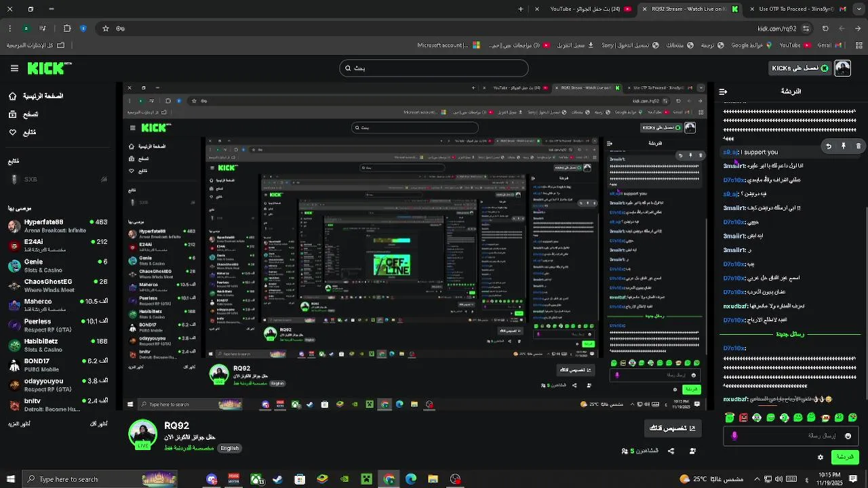Open Microsoft Edge from the taskbar
This screenshot has width=868, height=488.
411,479
